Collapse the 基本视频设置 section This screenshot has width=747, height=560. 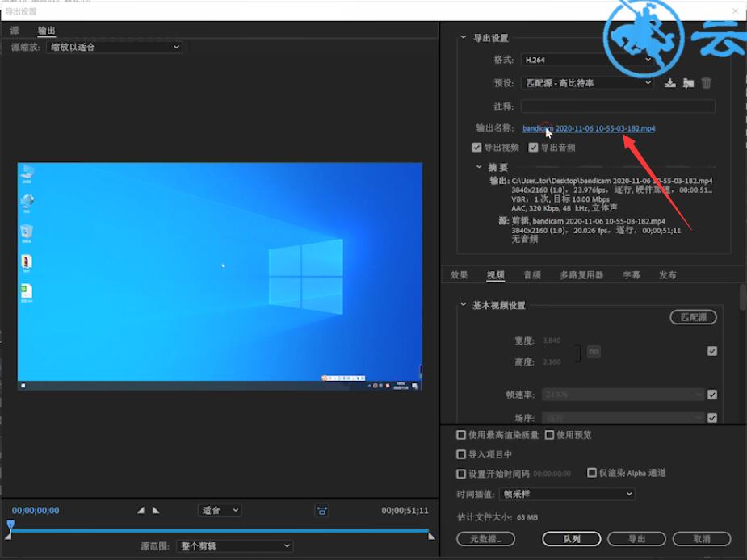click(x=463, y=304)
